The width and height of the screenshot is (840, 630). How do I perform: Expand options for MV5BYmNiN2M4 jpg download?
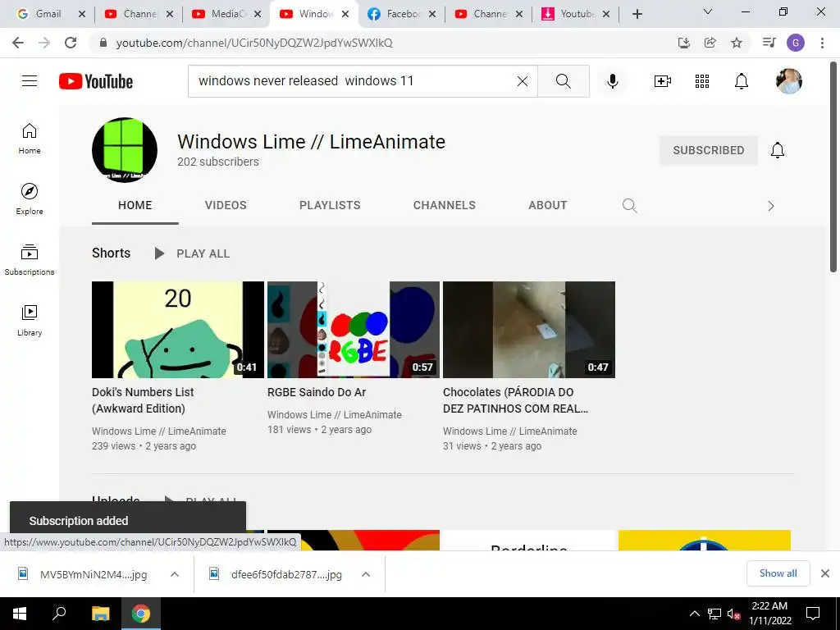tap(175, 574)
